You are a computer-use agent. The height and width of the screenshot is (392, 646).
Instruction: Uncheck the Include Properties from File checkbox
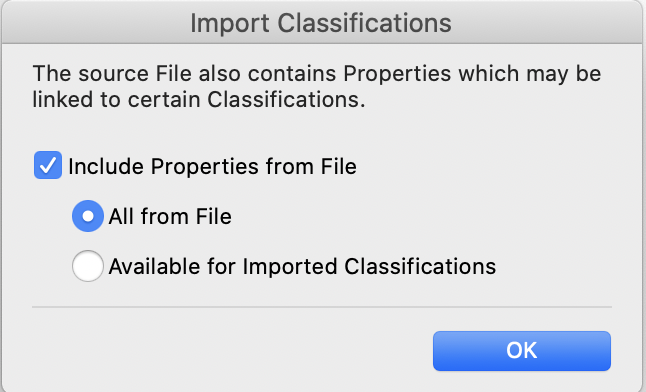[x=48, y=165]
